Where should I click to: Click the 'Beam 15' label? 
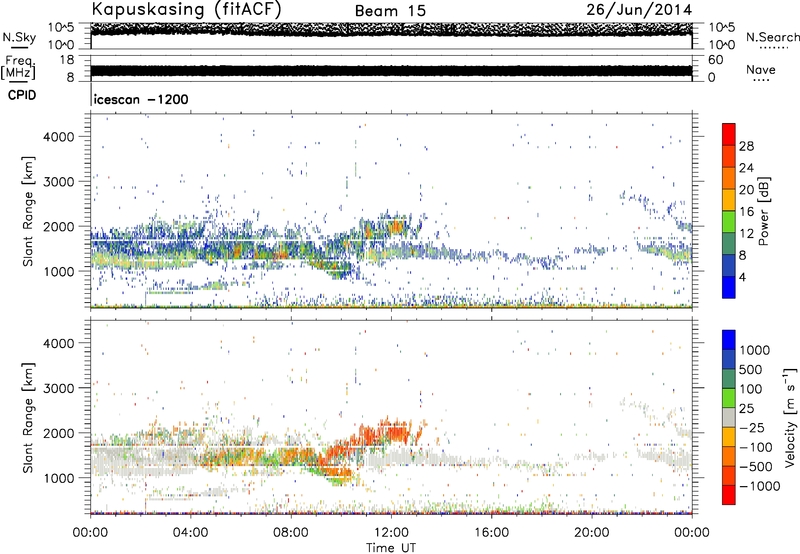point(390,11)
